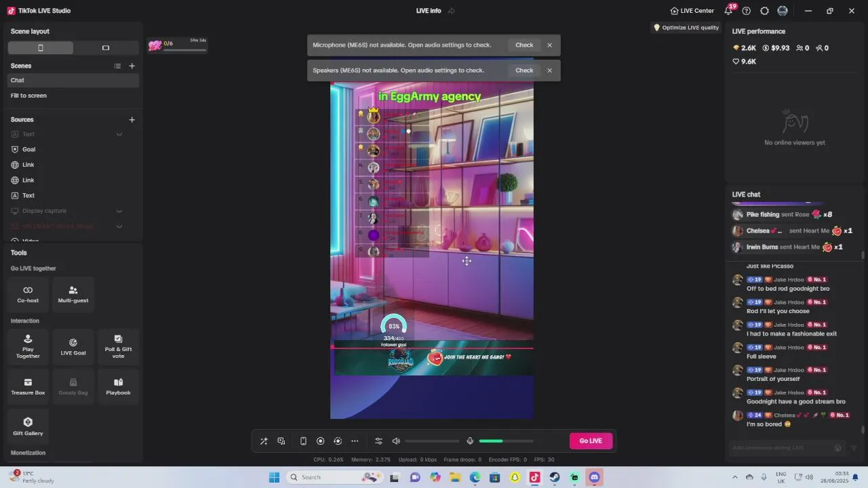Open LIVE info in the title bar
Screen dimensions: 868x488
pyautogui.click(x=429, y=11)
